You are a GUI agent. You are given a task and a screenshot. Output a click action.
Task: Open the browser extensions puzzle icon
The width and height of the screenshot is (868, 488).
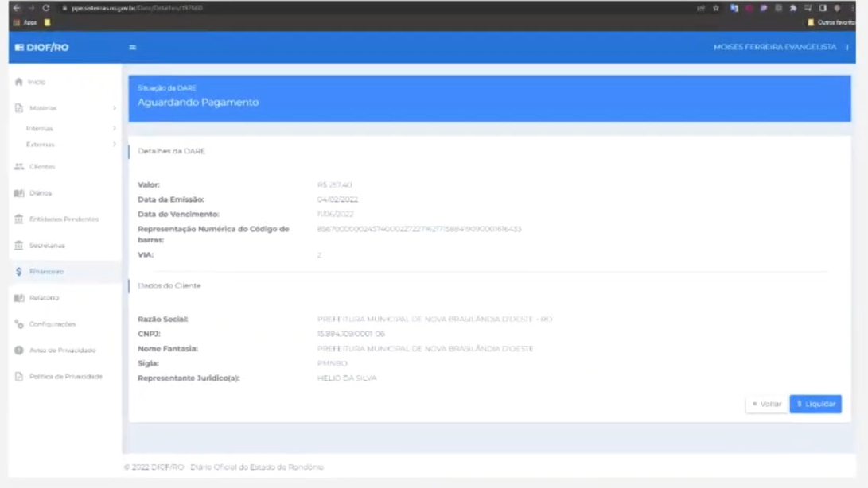(793, 8)
